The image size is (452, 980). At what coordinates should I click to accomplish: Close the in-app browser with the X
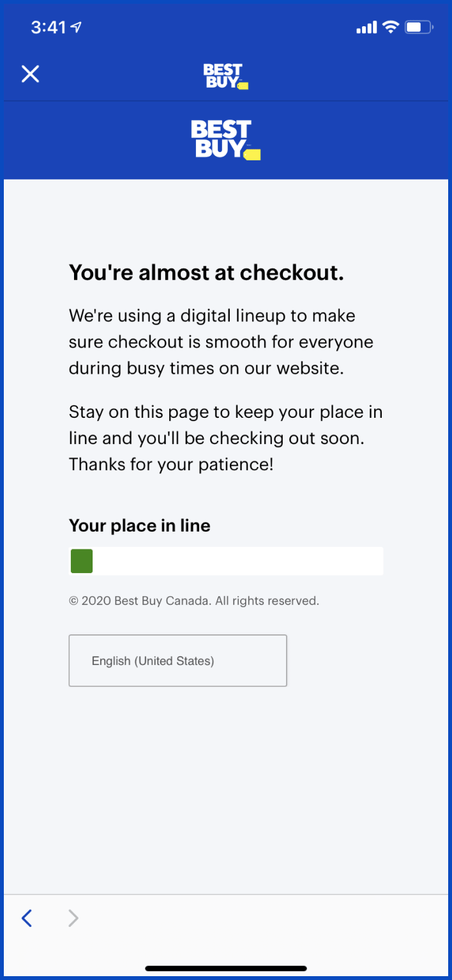(x=30, y=74)
